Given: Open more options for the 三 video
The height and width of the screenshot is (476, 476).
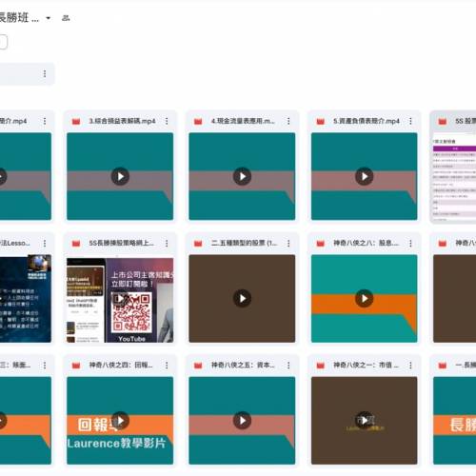Looking at the screenshot, I should coord(45,366).
